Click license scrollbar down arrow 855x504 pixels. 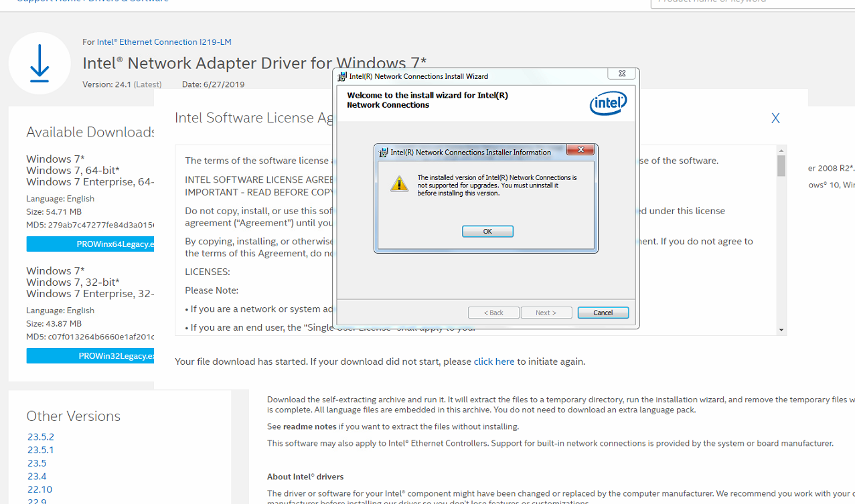click(x=781, y=330)
